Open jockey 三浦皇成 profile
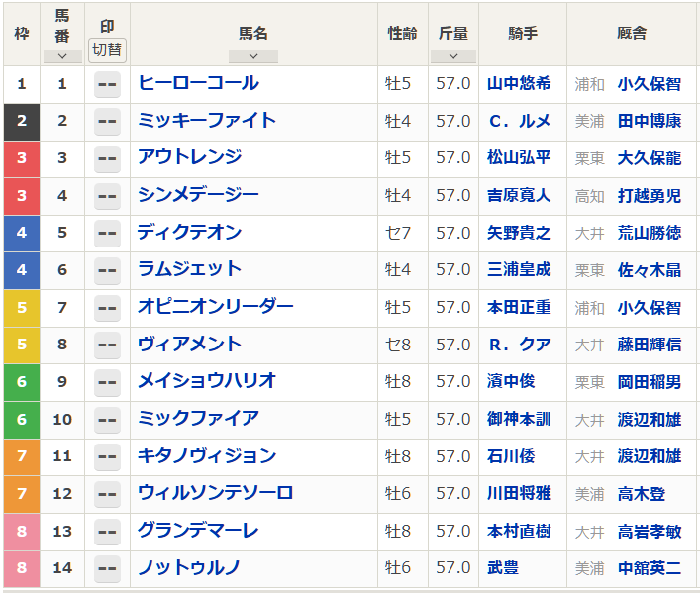The height and width of the screenshot is (593, 700). [x=519, y=269]
